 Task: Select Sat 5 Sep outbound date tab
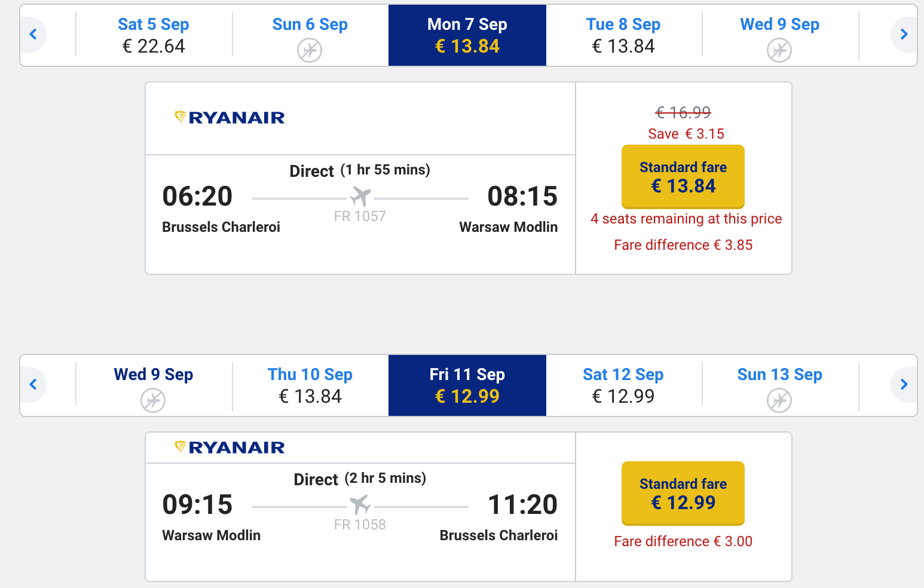(154, 35)
